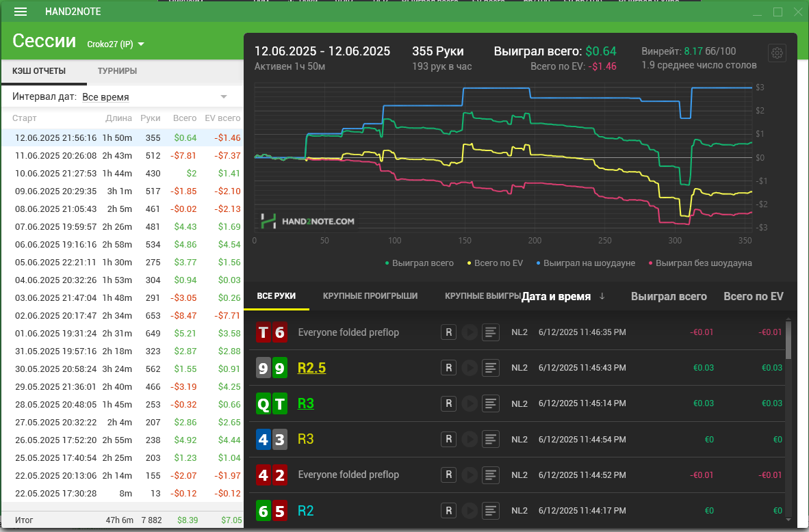Open hand text for 99 hand
This screenshot has height=532, width=809.
pos(491,368)
